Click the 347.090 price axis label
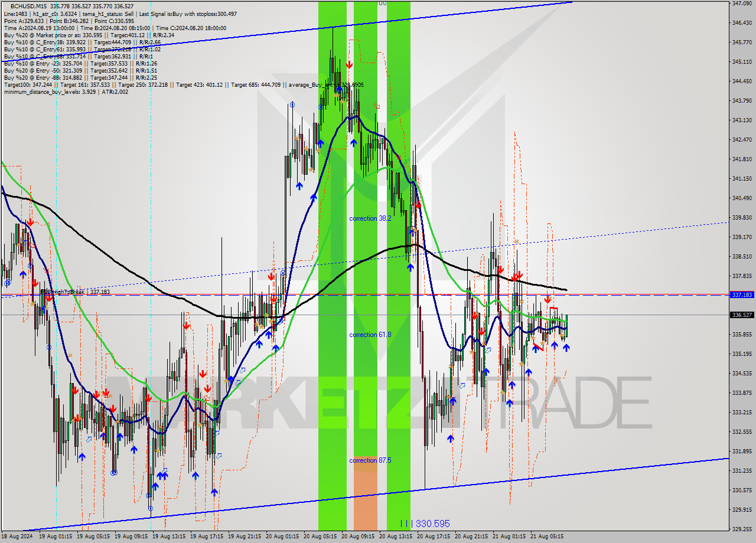Screen dimensions: 756x543 [742, 4]
